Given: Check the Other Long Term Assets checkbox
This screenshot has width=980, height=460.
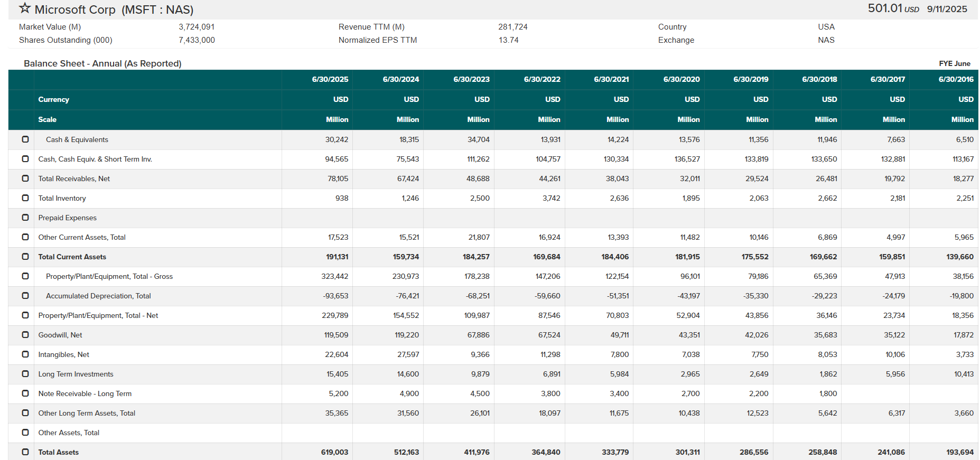Looking at the screenshot, I should [25, 413].
